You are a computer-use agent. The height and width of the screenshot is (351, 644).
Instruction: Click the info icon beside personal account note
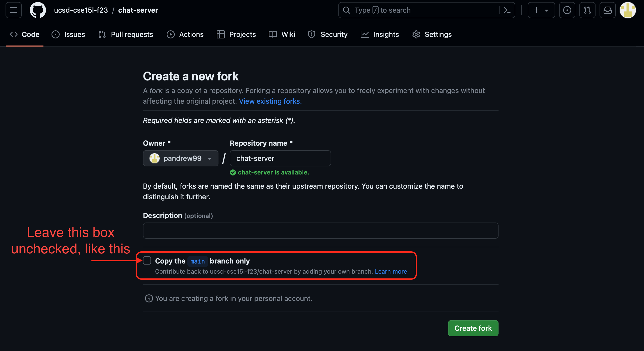tap(149, 298)
